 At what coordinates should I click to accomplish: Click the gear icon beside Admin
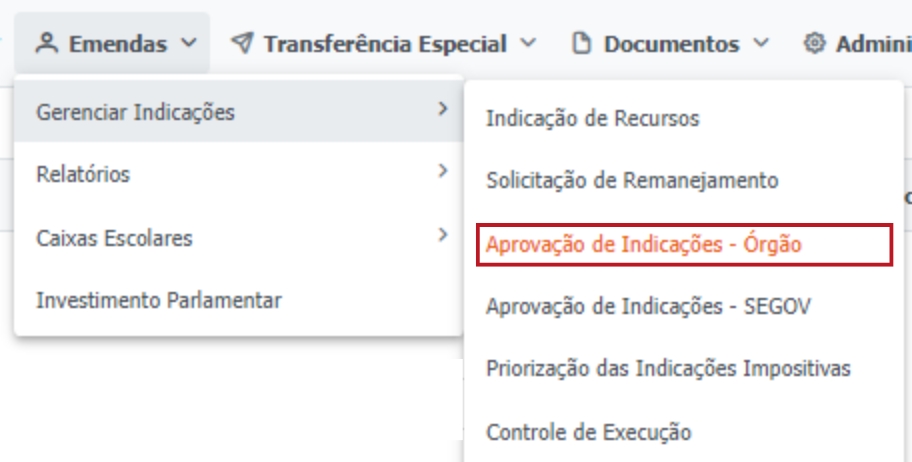814,44
